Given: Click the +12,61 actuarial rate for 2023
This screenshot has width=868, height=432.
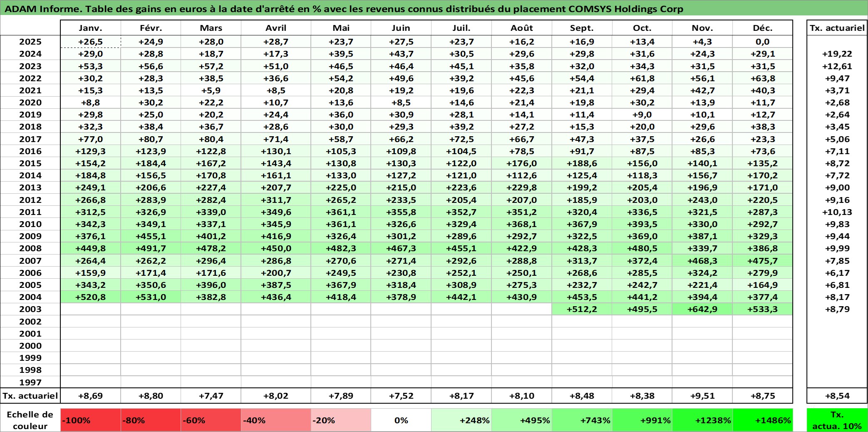Looking at the screenshot, I should pyautogui.click(x=837, y=66).
